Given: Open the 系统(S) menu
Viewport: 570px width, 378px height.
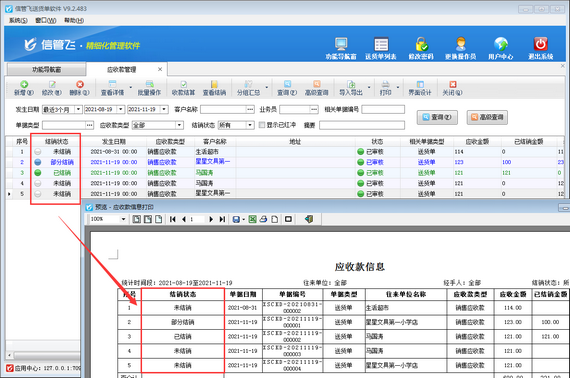Looking at the screenshot, I should point(18,20).
